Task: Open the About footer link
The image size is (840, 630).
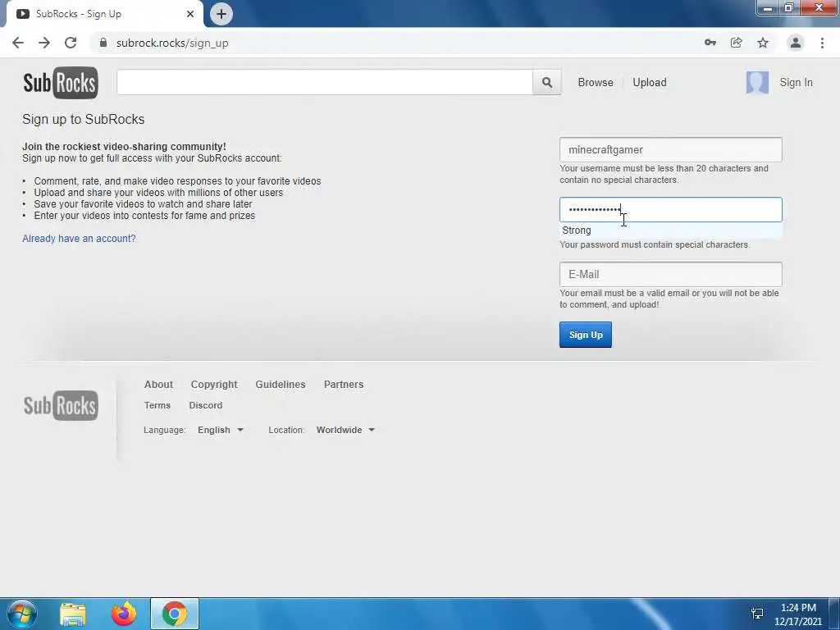Action: pyautogui.click(x=158, y=385)
